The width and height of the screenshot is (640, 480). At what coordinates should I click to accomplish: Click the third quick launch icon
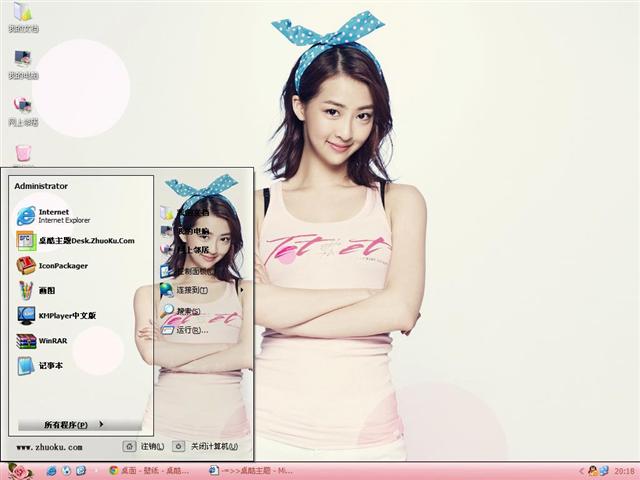point(81,471)
